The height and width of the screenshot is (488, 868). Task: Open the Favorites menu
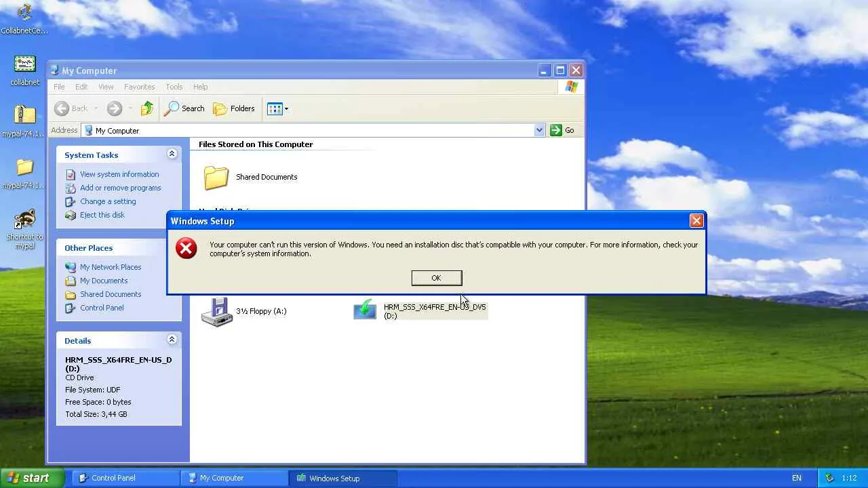pyautogui.click(x=139, y=87)
